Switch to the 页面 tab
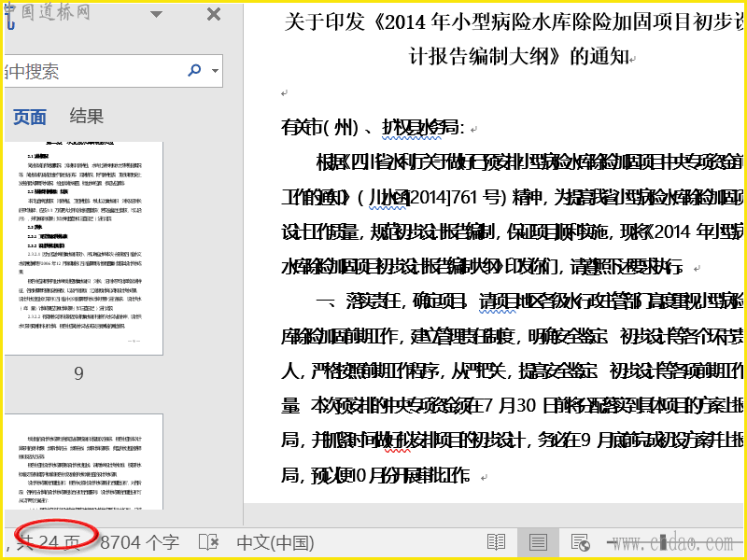The width and height of the screenshot is (747, 560). coord(30,117)
